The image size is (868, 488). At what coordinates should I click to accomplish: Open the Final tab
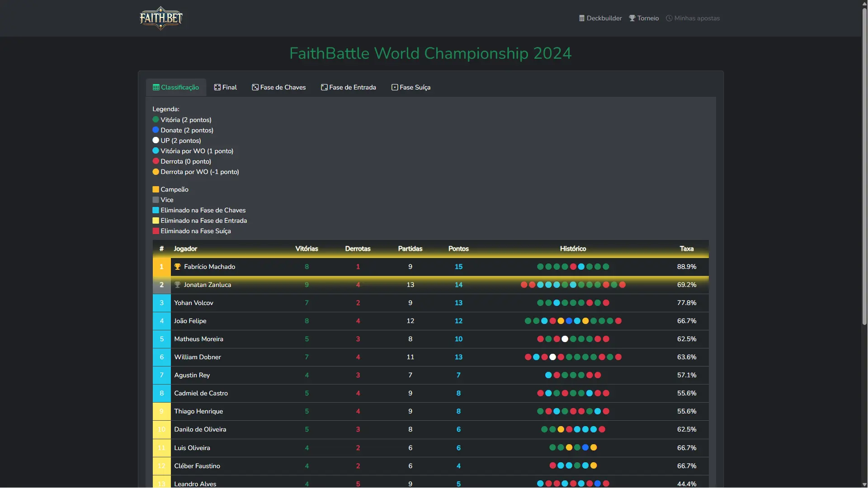tap(226, 88)
